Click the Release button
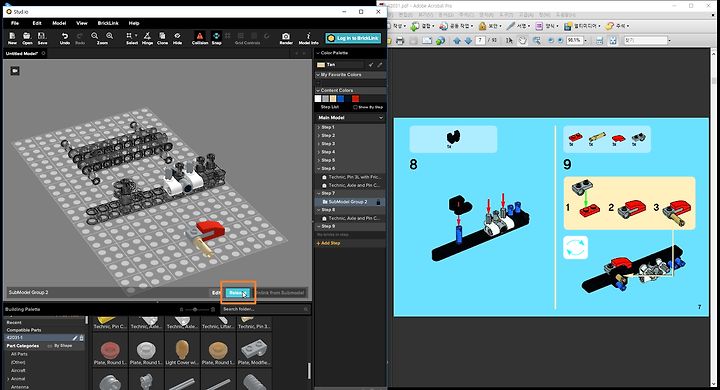 coord(237,293)
